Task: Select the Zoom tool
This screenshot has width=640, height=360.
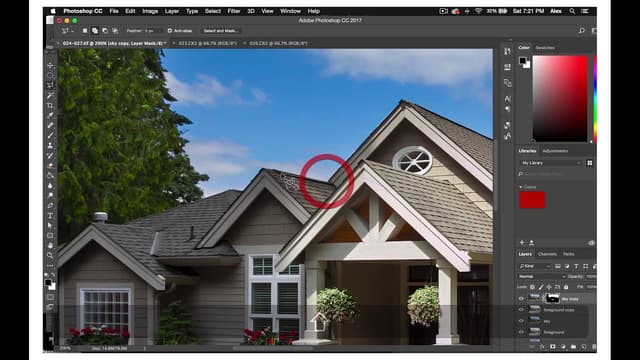Action: click(50, 256)
